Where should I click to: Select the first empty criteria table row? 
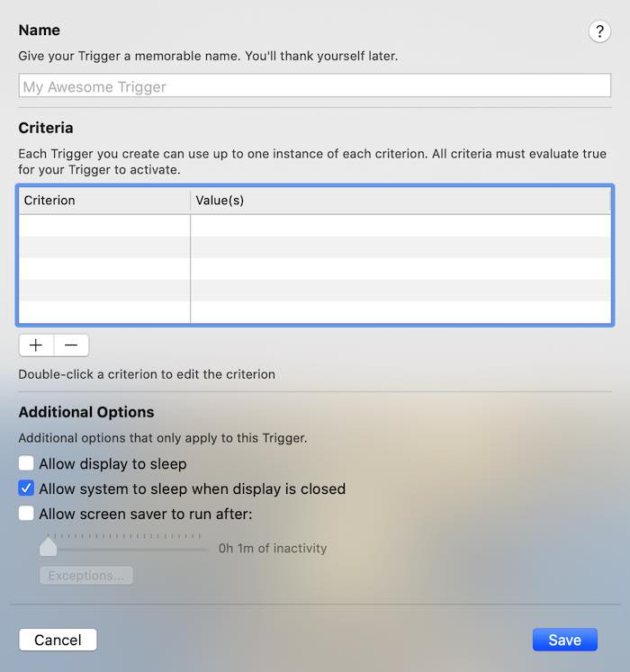coord(315,226)
